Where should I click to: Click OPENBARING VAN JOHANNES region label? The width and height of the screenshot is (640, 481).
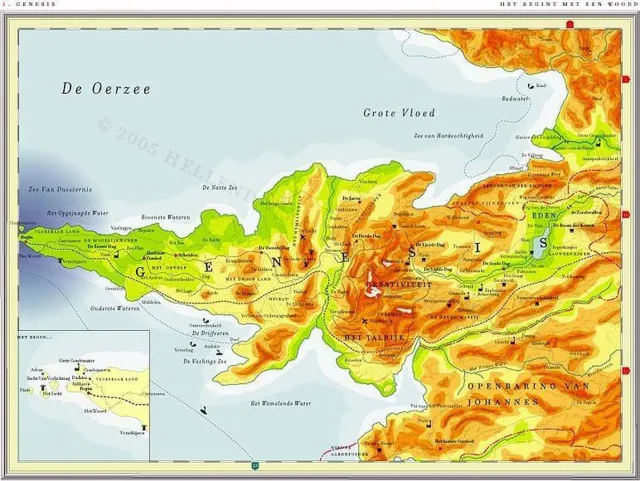pyautogui.click(x=529, y=394)
